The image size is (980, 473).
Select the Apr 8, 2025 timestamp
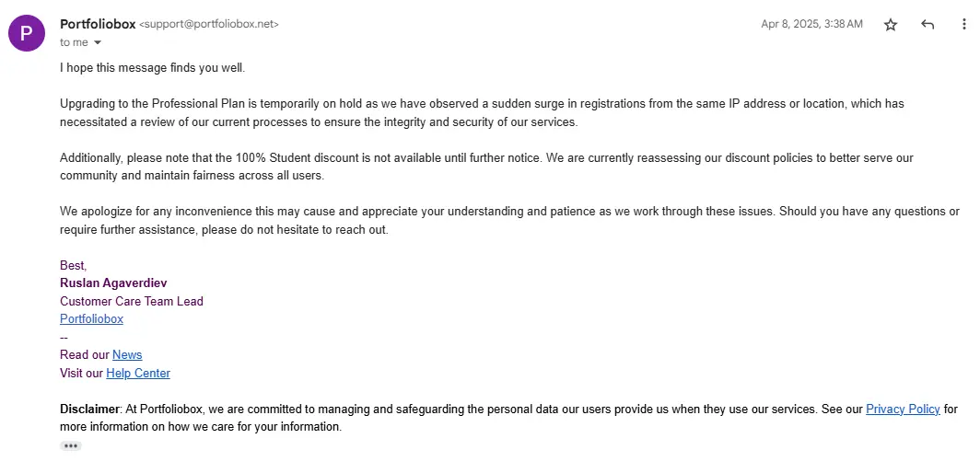click(811, 24)
